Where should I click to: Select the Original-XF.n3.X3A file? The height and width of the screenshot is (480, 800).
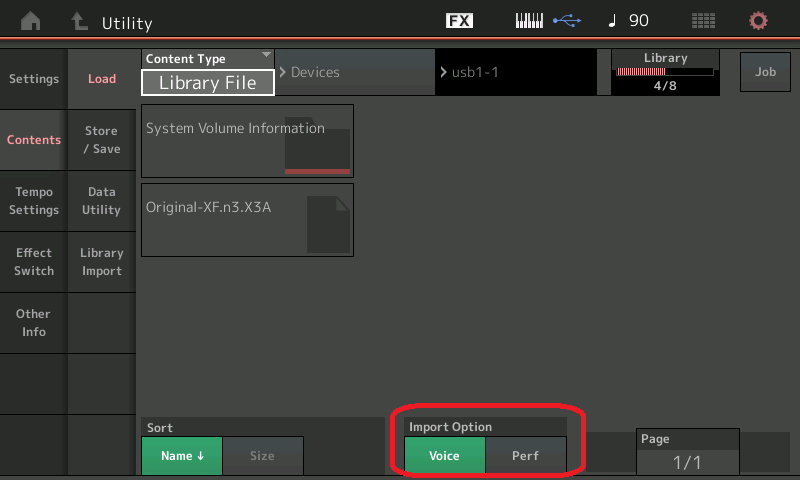pyautogui.click(x=247, y=219)
